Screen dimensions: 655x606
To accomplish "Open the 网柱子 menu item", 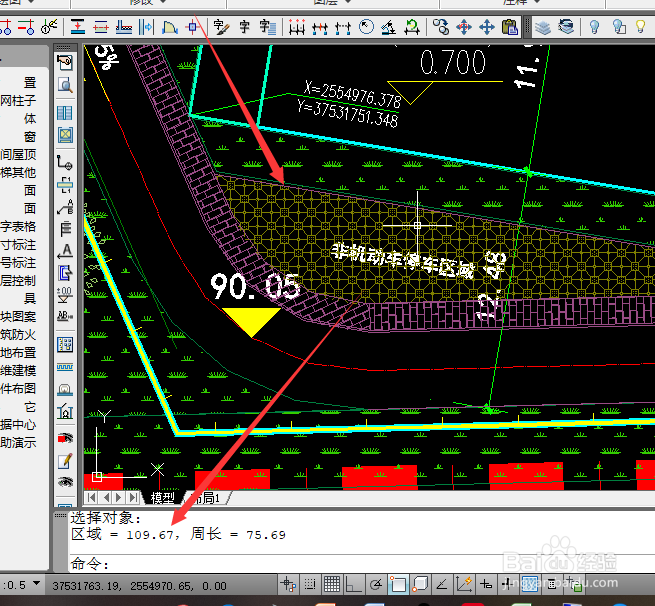I will click(18, 101).
